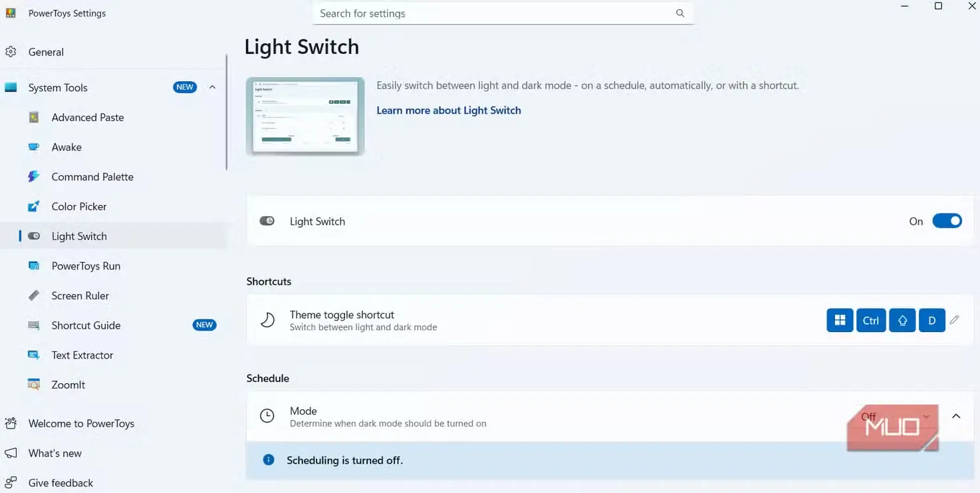Image resolution: width=980 pixels, height=493 pixels.
Task: Click the sidebar vertical scrollbar
Action: click(227, 112)
